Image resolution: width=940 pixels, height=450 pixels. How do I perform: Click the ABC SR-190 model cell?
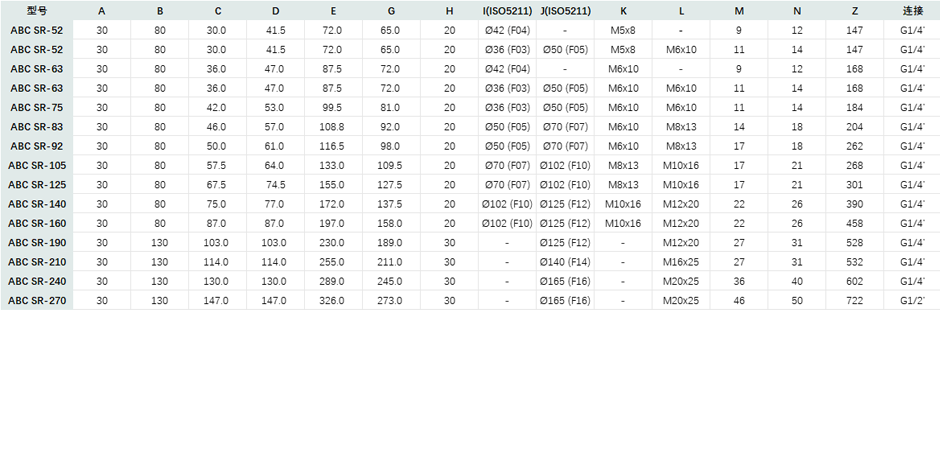click(x=37, y=242)
